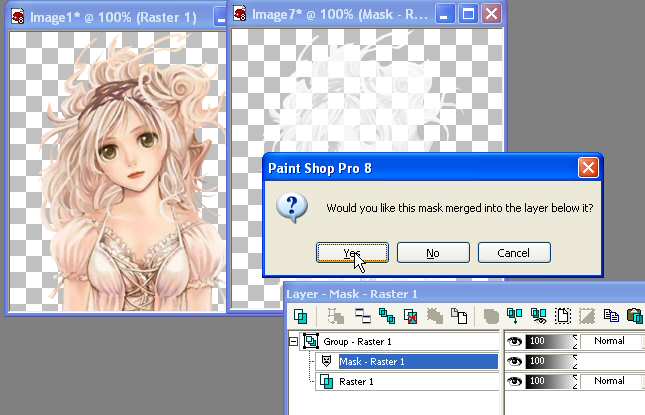Click the raster layer icon beside Raster 1
The image size is (645, 415).
click(x=327, y=381)
